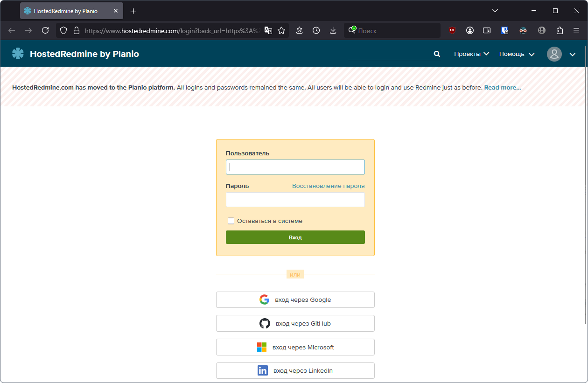
Task: Click the magnifier icon in Redmine header search
Action: 437,54
